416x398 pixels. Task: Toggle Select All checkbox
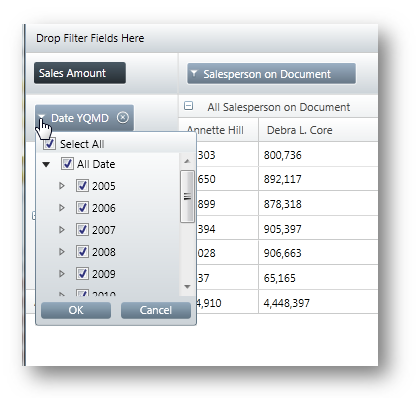[49, 144]
